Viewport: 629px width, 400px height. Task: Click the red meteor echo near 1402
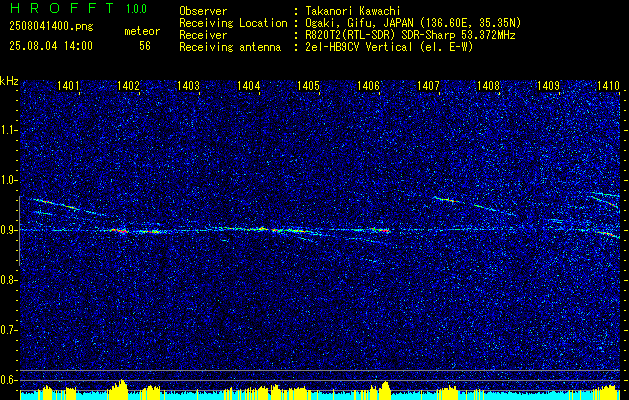click(119, 231)
